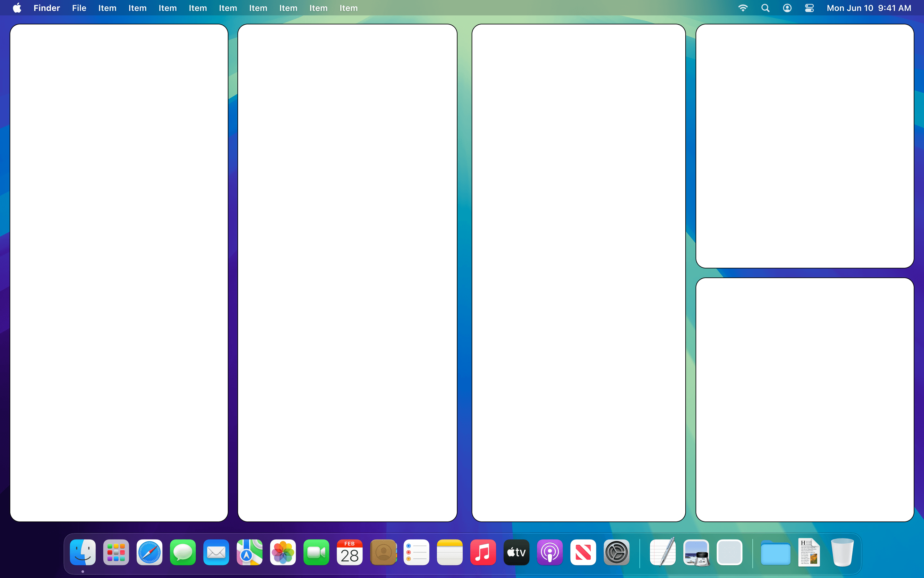Click the user account icon in the menu bar

(787, 8)
